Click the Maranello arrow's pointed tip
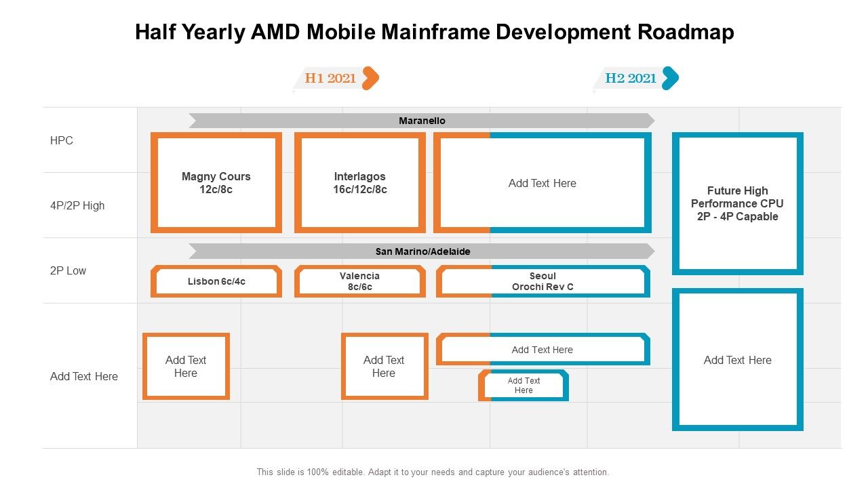868x488 pixels. (650, 121)
